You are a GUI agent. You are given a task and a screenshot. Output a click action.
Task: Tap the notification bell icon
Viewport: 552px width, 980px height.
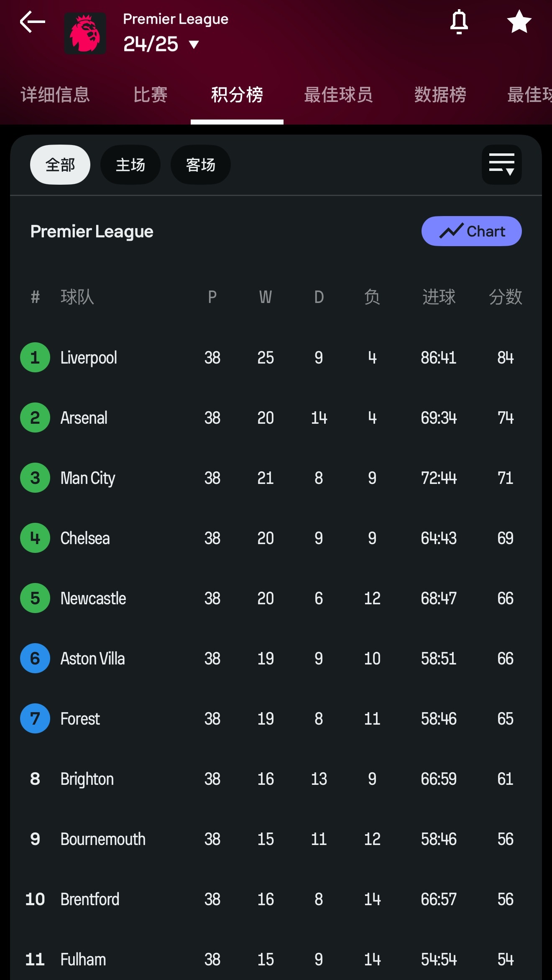459,22
